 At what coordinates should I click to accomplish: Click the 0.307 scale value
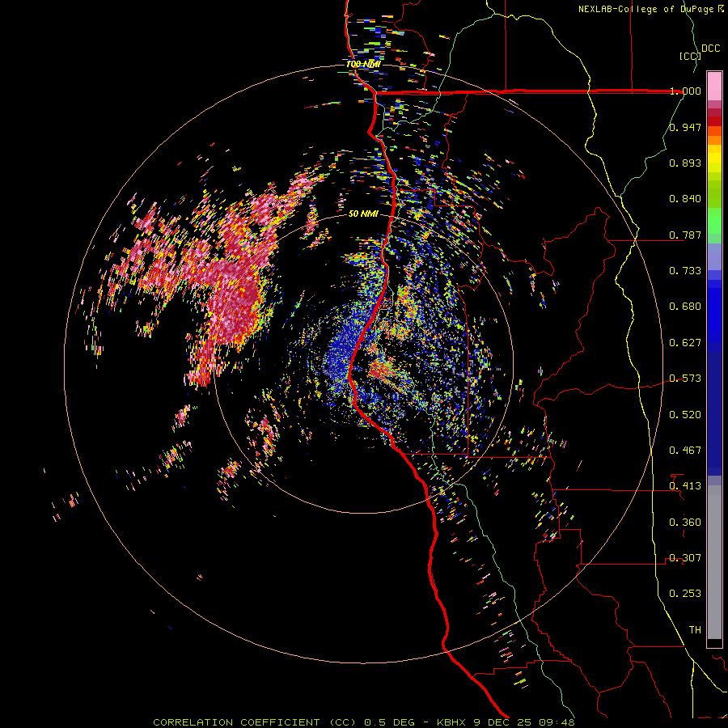pos(685,558)
